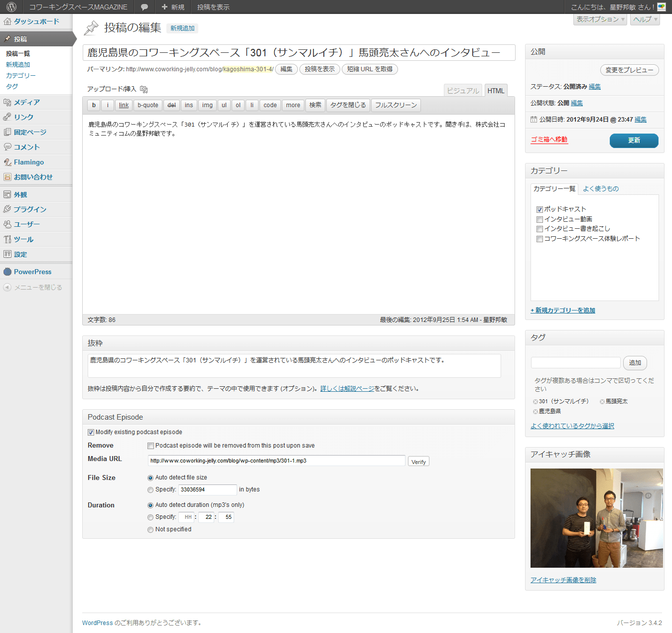The width and height of the screenshot is (672, 633).
Task: Click the user avatar in admin bar
Action: (662, 7)
